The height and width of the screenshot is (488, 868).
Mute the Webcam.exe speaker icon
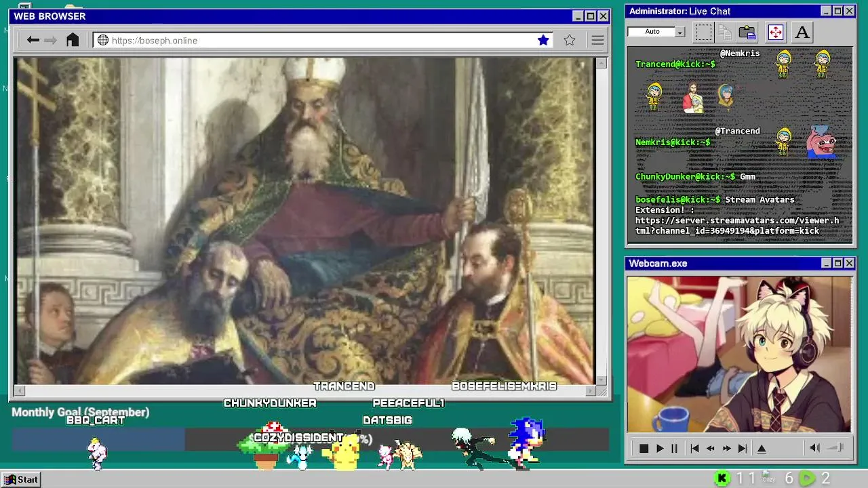pos(815,447)
